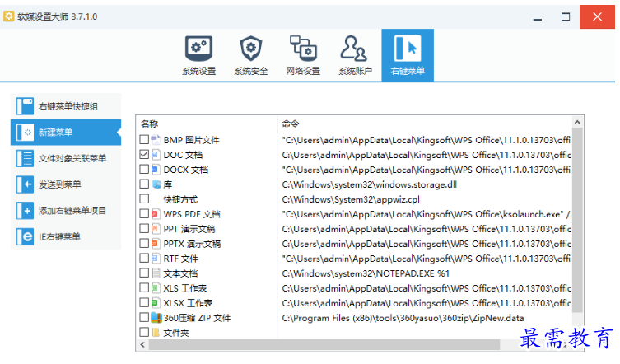Maximize the 软媒设置大师 window
620x364 pixels.
pyautogui.click(x=566, y=17)
